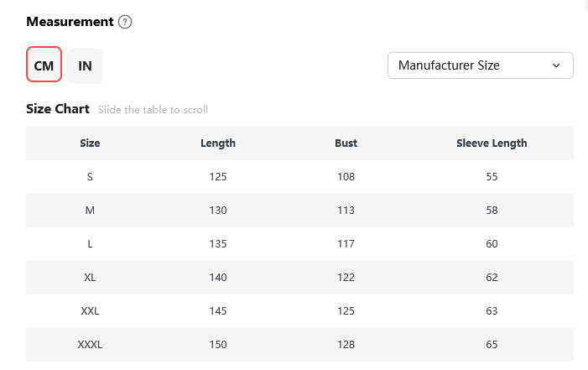Screen dimensions: 588x370
Task: Click the Length column header
Action: (218, 143)
